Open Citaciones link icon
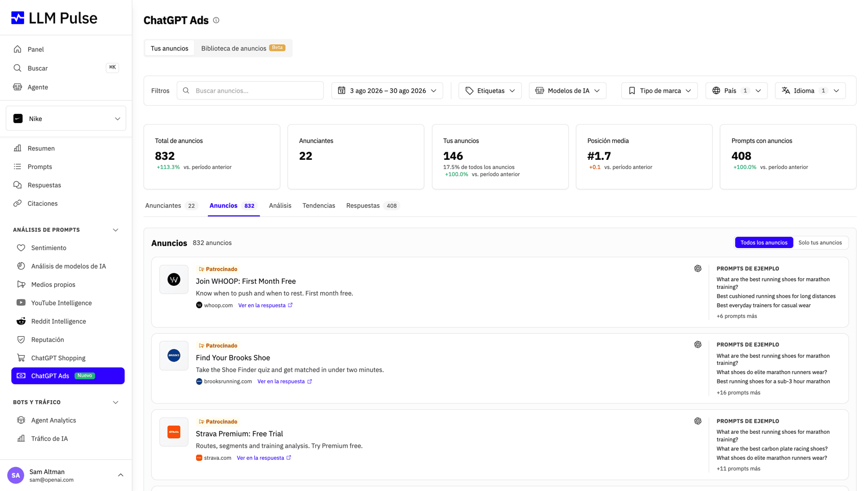 [x=17, y=203]
